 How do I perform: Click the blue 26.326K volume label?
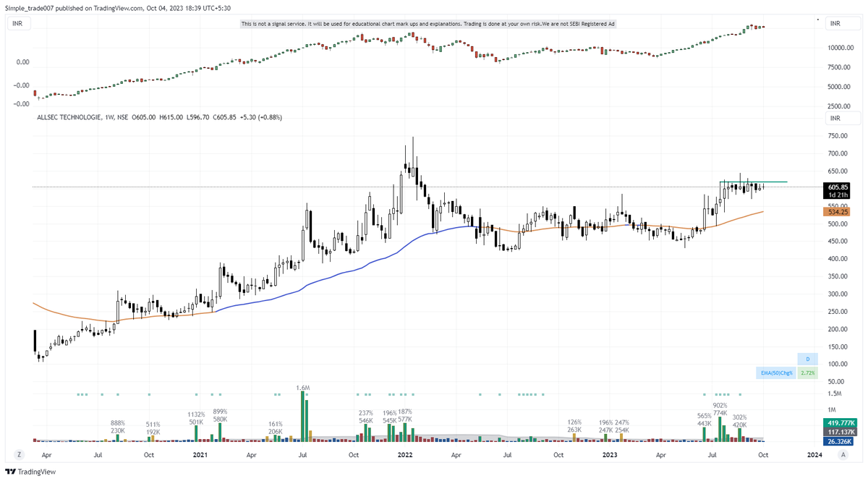coord(839,441)
